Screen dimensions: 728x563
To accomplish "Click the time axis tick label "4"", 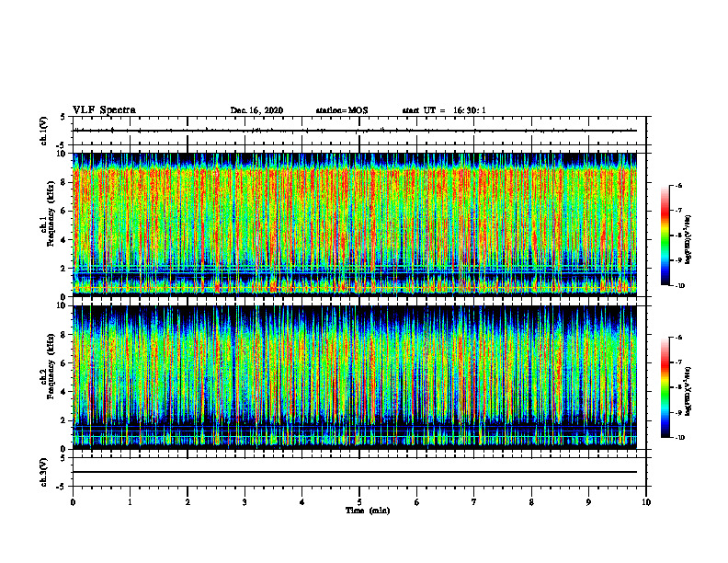I will 302,501.
